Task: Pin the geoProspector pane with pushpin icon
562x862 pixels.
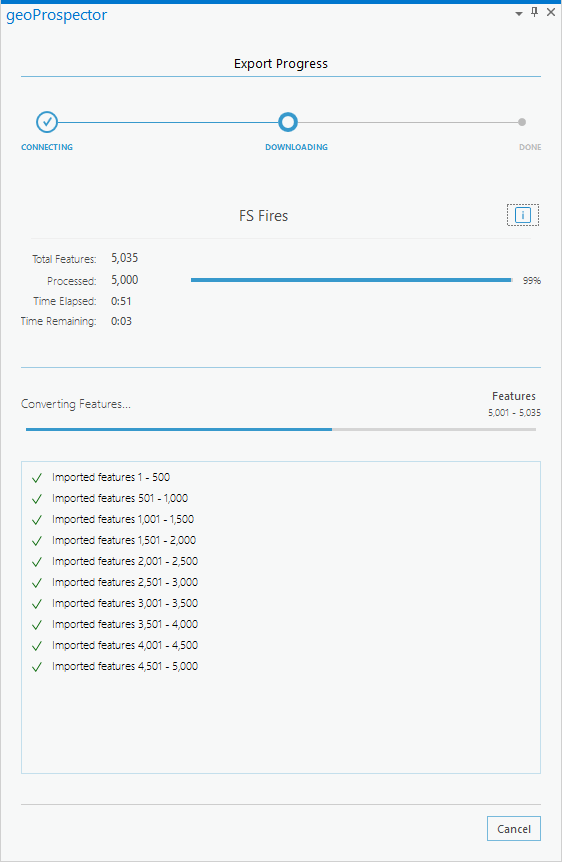Action: click(534, 12)
